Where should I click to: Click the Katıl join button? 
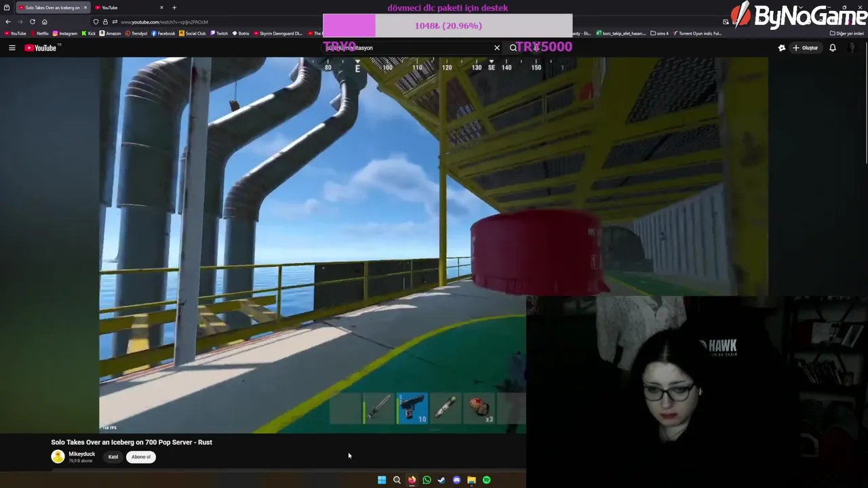point(113,457)
